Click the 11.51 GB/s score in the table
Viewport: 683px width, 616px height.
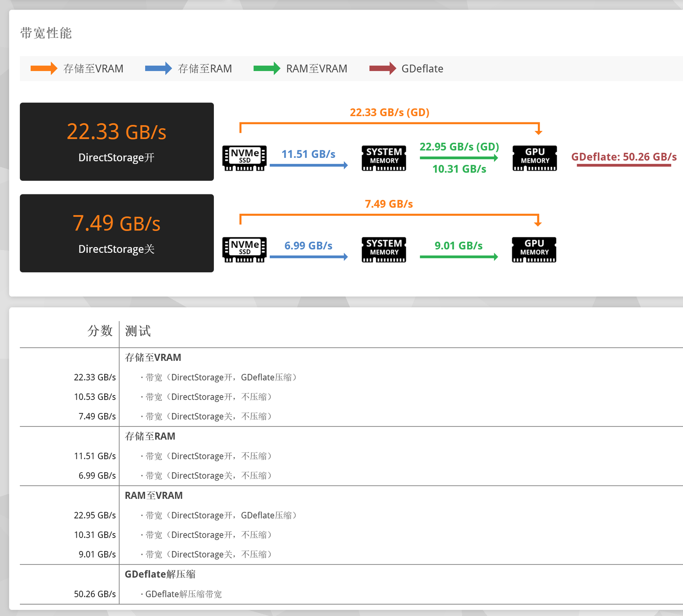click(95, 456)
